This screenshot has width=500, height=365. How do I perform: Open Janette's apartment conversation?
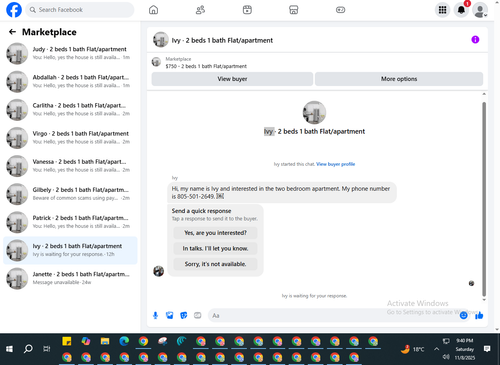[x=70, y=278]
